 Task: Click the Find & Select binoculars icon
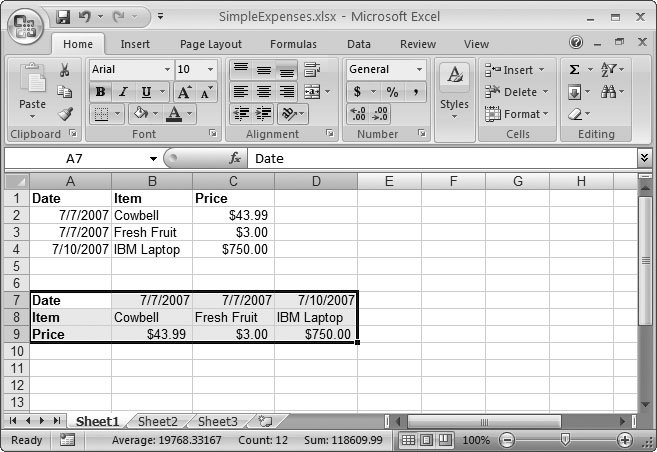[x=608, y=91]
